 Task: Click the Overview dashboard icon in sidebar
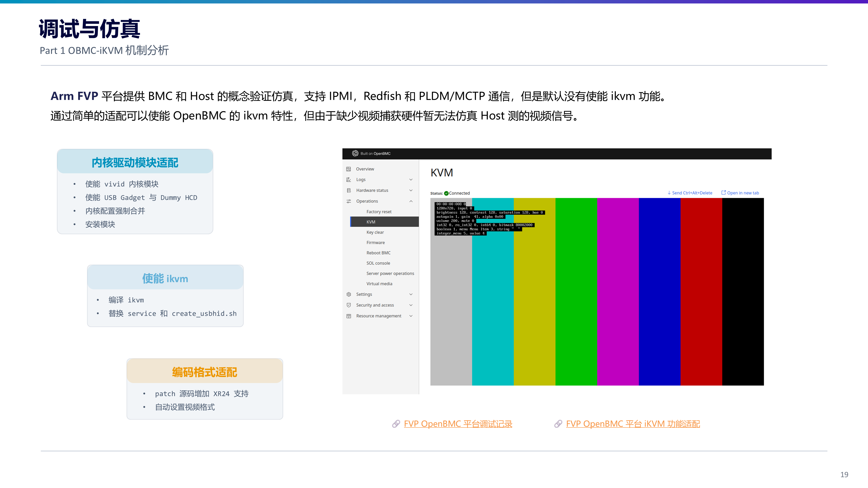pyautogui.click(x=349, y=169)
